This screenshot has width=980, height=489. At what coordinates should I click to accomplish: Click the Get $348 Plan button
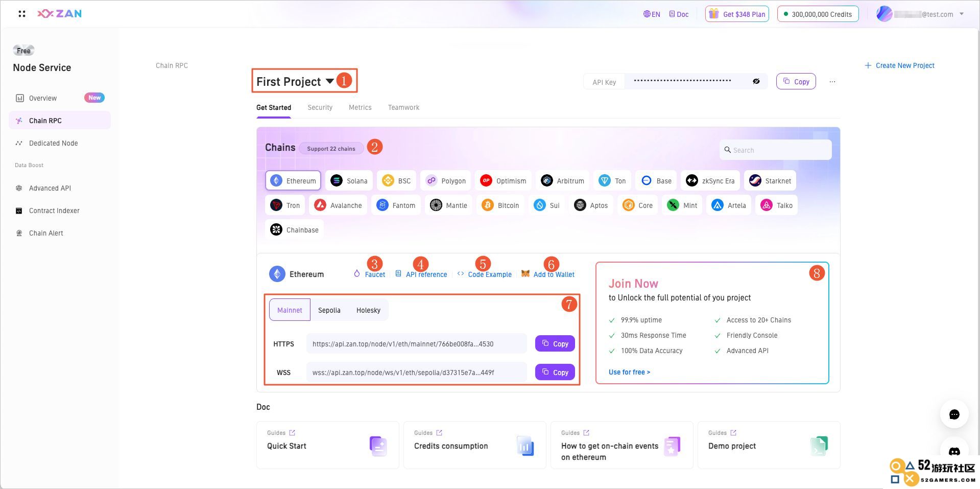coord(737,14)
